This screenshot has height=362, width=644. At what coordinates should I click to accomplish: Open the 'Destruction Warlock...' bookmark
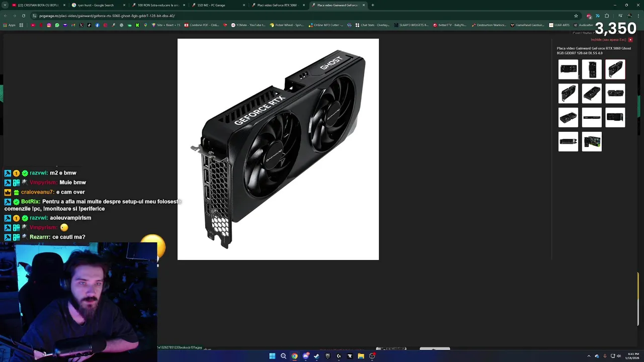point(489,25)
